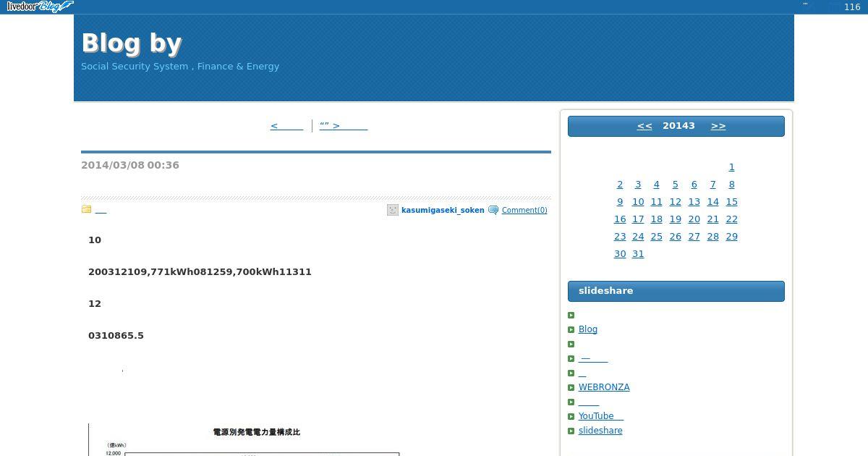Select calendar day 20

coord(694,219)
